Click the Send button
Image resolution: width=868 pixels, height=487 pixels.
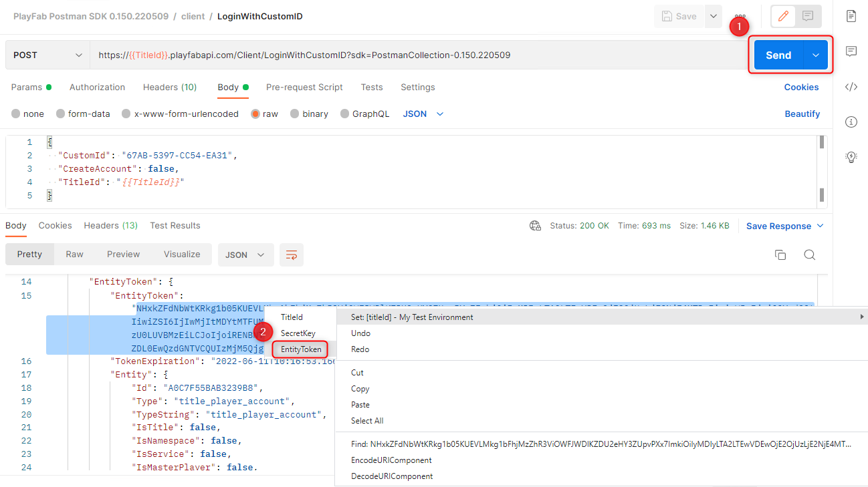click(778, 55)
